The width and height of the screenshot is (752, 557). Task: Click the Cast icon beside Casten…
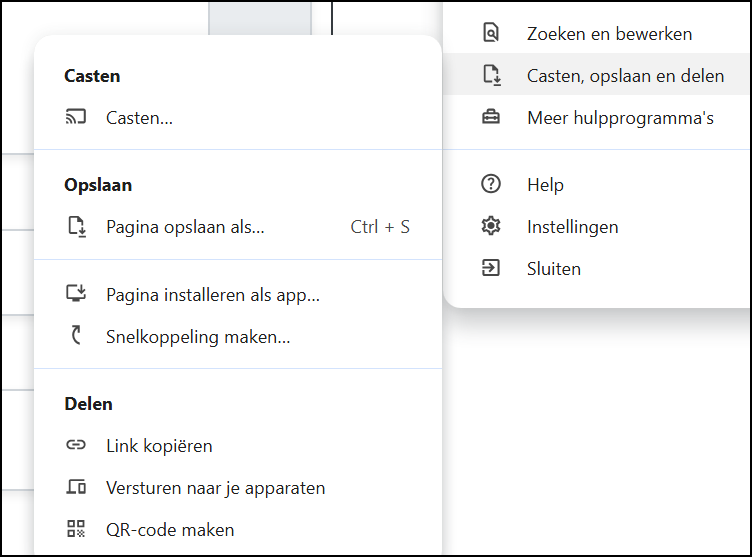(76, 118)
